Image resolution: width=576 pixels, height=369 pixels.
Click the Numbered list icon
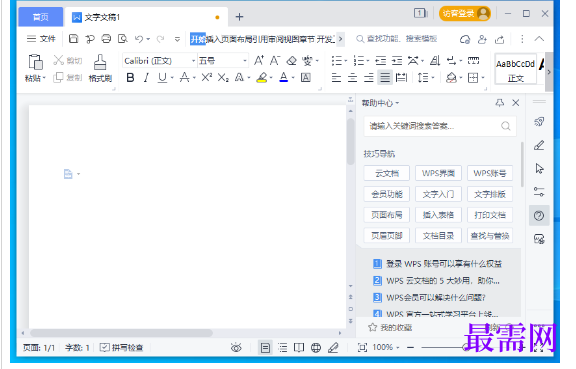(359, 60)
